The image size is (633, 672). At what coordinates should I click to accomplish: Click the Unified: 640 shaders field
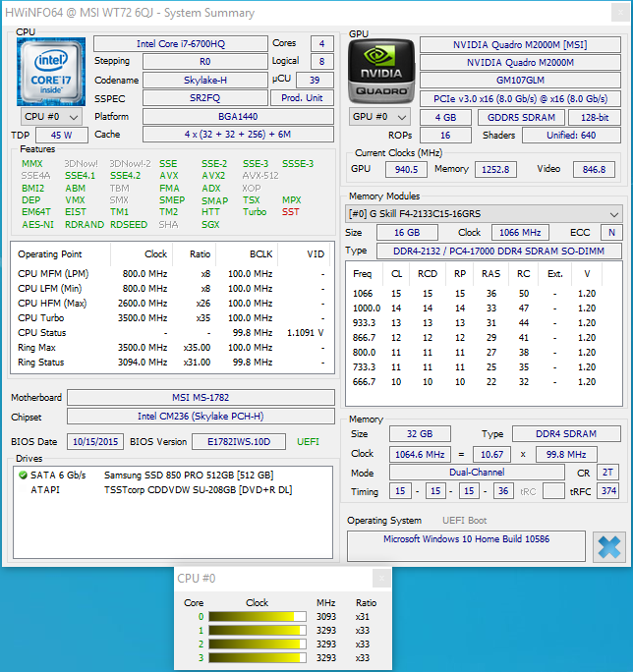click(571, 136)
